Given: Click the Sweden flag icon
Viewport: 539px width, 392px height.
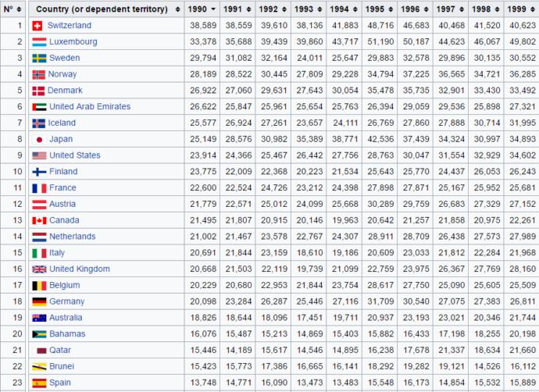Looking at the screenshot, I should (39, 58).
